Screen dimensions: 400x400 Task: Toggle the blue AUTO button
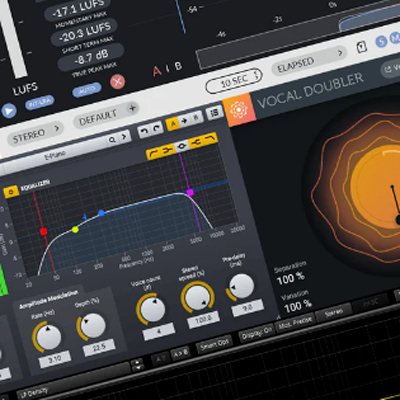coord(87,90)
